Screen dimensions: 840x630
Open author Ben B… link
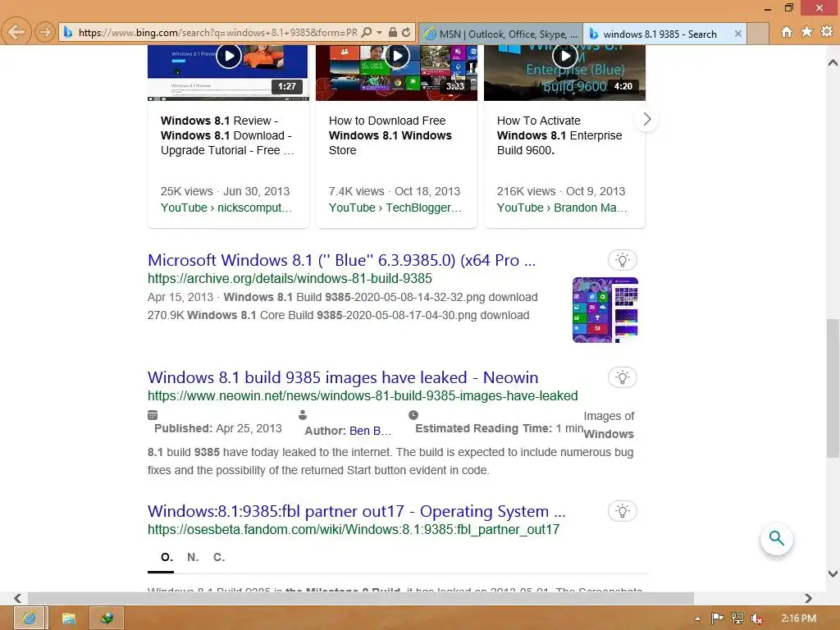(370, 431)
